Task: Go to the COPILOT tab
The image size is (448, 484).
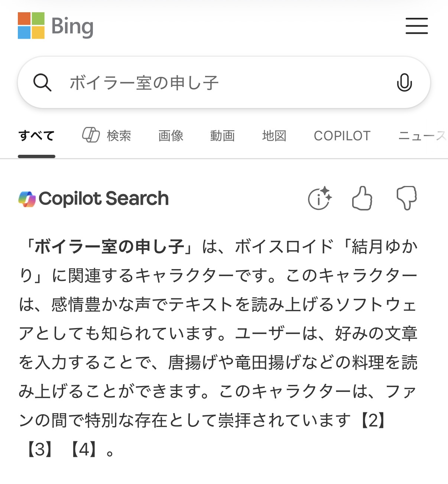Action: point(342,136)
